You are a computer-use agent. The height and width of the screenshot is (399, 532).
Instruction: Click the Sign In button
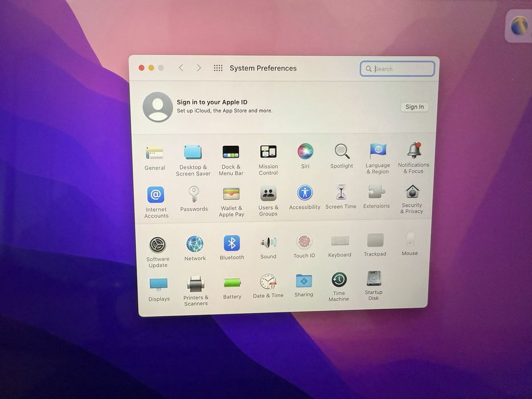pos(415,107)
